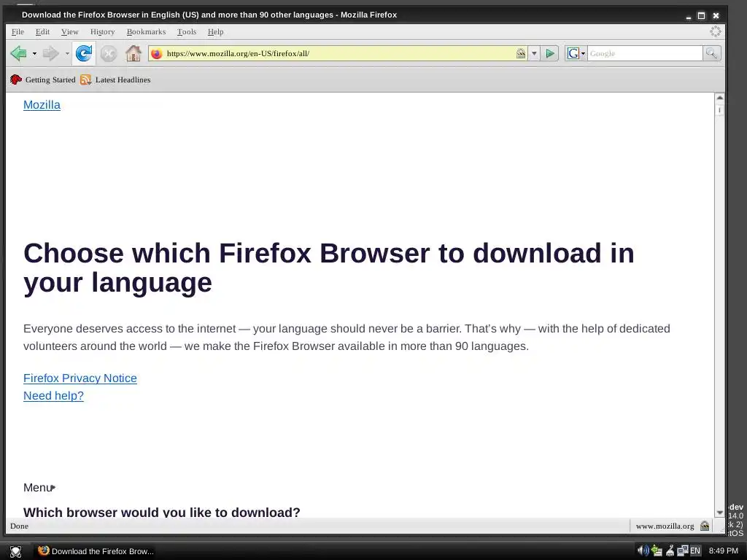747x560 pixels.
Task: Open the Edit menu
Action: pyautogui.click(x=42, y=32)
